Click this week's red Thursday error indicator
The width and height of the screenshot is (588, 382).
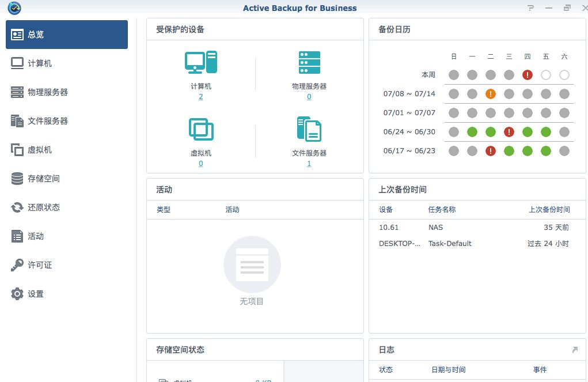coord(527,75)
